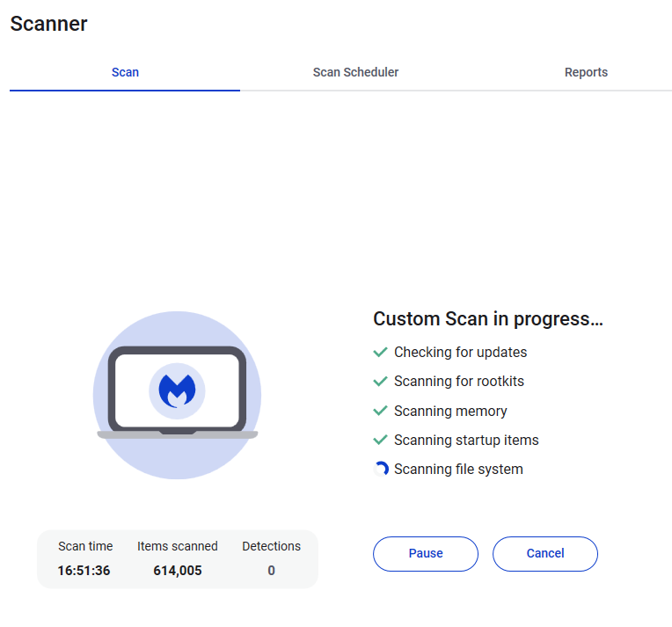The height and width of the screenshot is (627, 672).
Task: Cancel the custom scan
Action: [x=545, y=553]
